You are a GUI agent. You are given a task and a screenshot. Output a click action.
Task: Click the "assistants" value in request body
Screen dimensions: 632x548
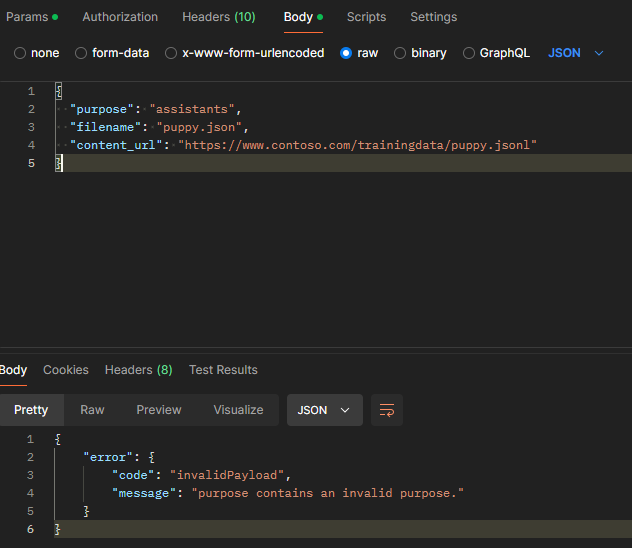click(x=192, y=109)
